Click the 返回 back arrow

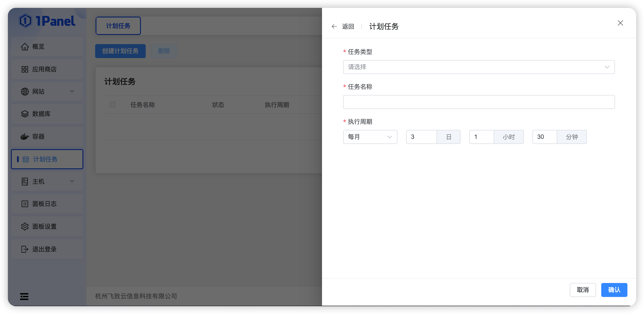(x=334, y=26)
